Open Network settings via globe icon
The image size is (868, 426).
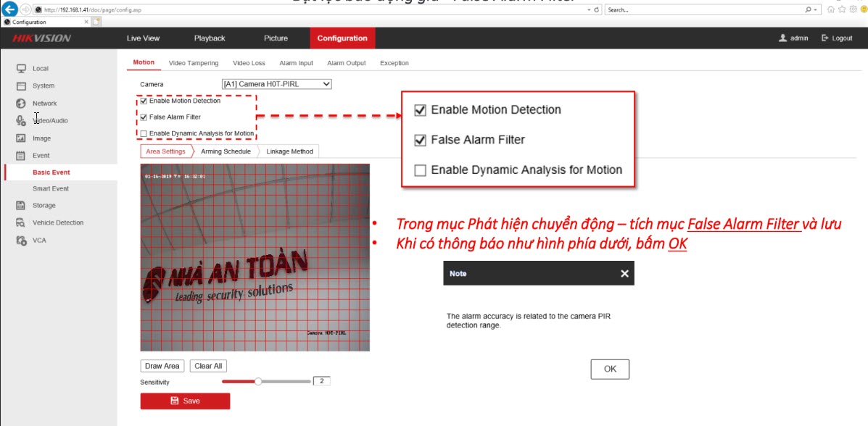point(21,104)
